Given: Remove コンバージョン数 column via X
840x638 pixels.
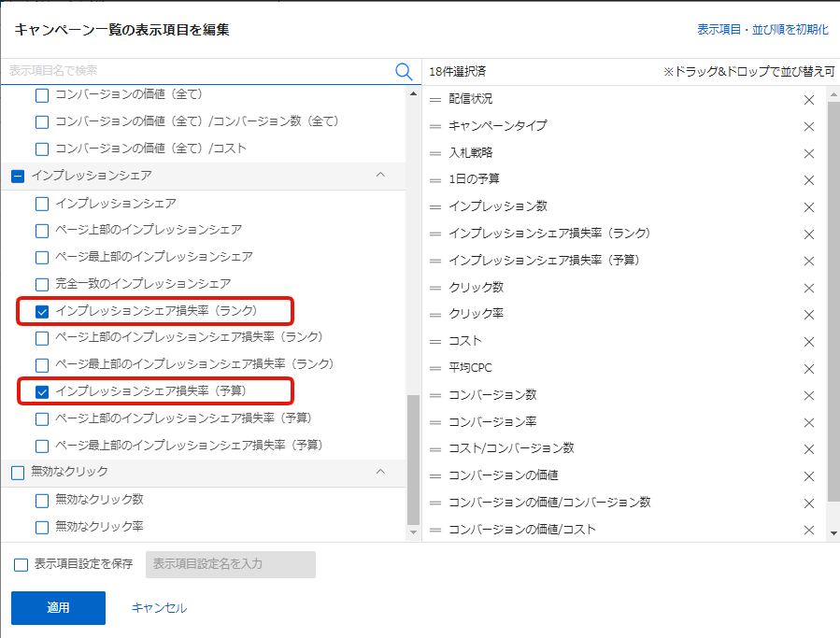Looking at the screenshot, I should pos(809,396).
